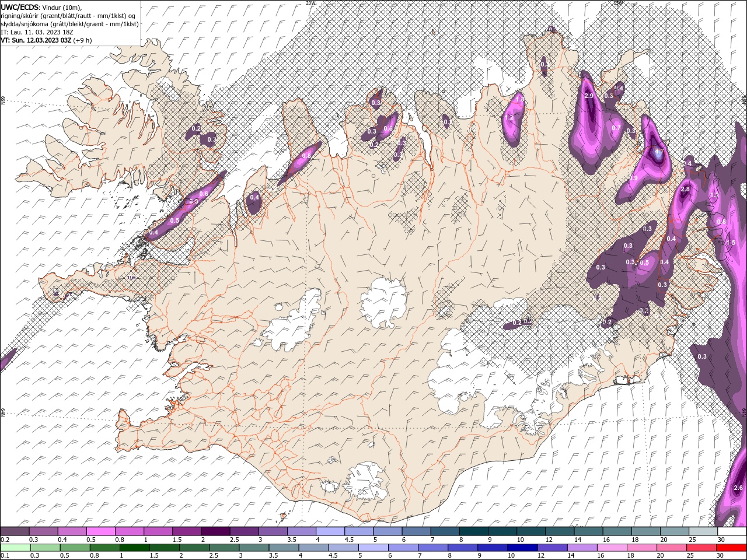Screen dimensions: 747x560
Task: Pick the darkest green rain swatch at 1
Action: point(134,548)
